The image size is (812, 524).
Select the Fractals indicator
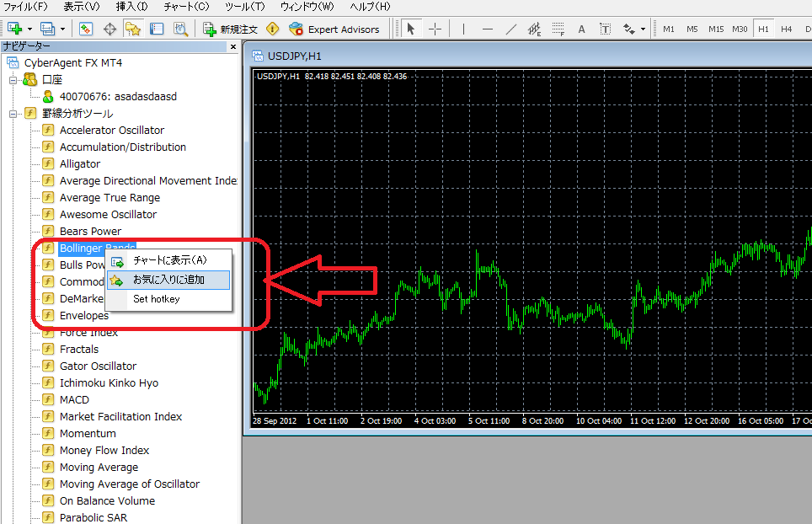pyautogui.click(x=78, y=349)
